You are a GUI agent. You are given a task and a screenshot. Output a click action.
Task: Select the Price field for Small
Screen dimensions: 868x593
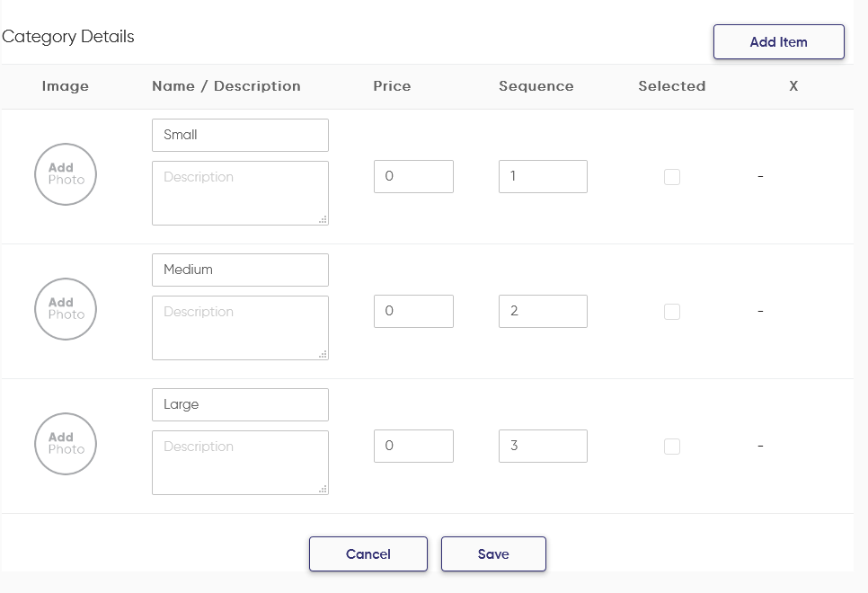pos(413,176)
